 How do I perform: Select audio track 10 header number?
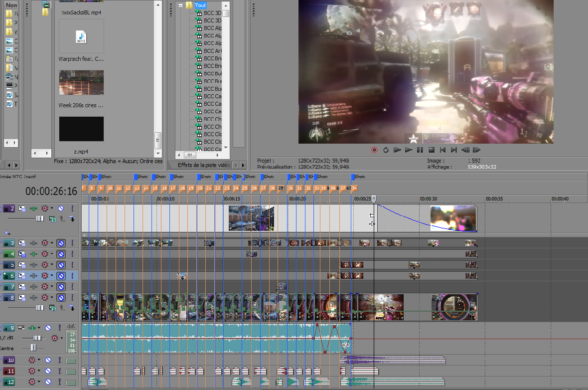pyautogui.click(x=9, y=360)
